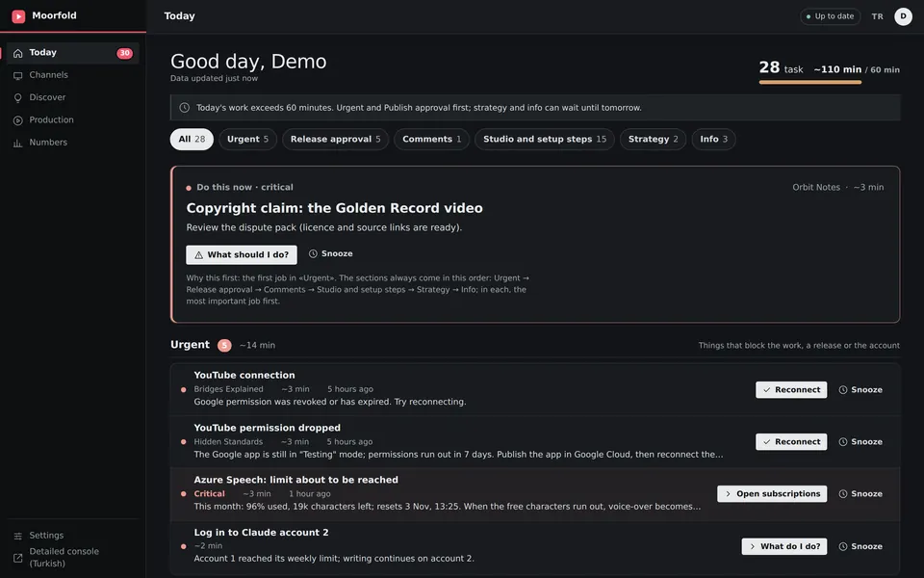This screenshot has width=924, height=578.
Task: Select the Studio and setup steps filter tab
Action: tap(545, 139)
